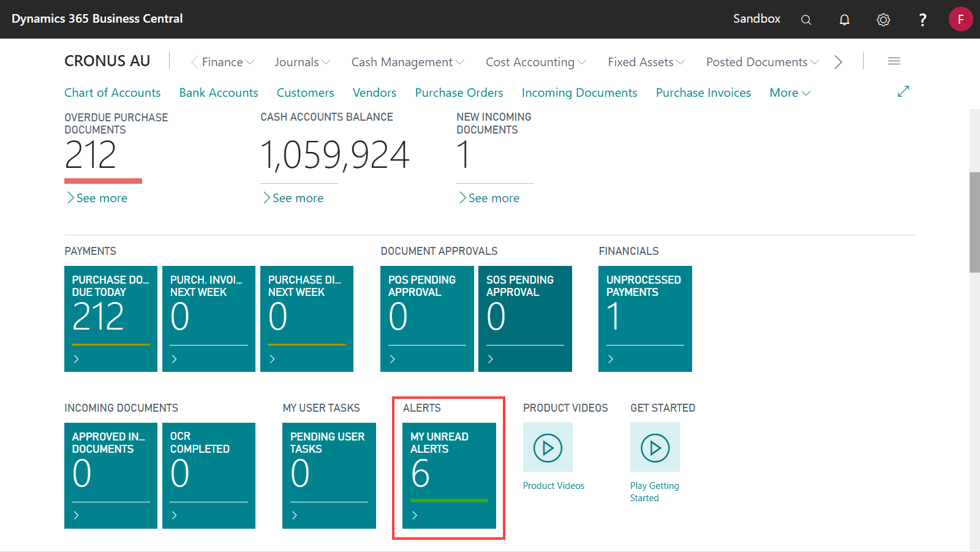Show previous navigation menus arrow
The height and width of the screenshot is (552, 980).
(x=194, y=62)
